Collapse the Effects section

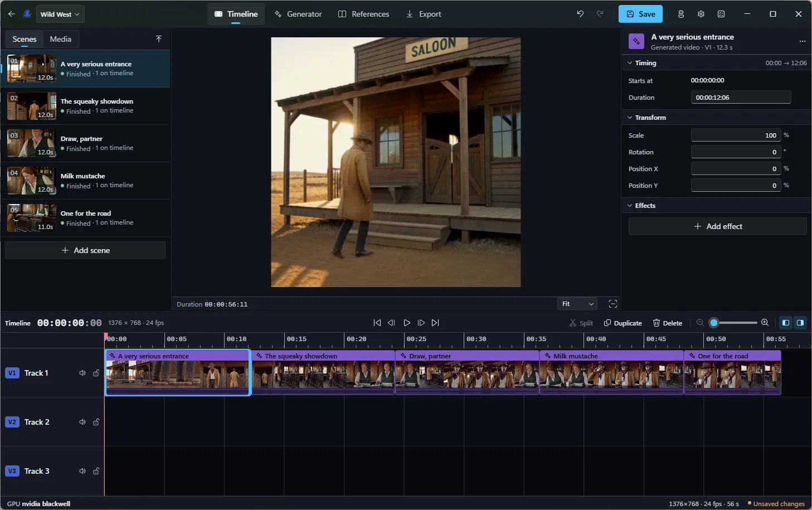[x=630, y=206]
